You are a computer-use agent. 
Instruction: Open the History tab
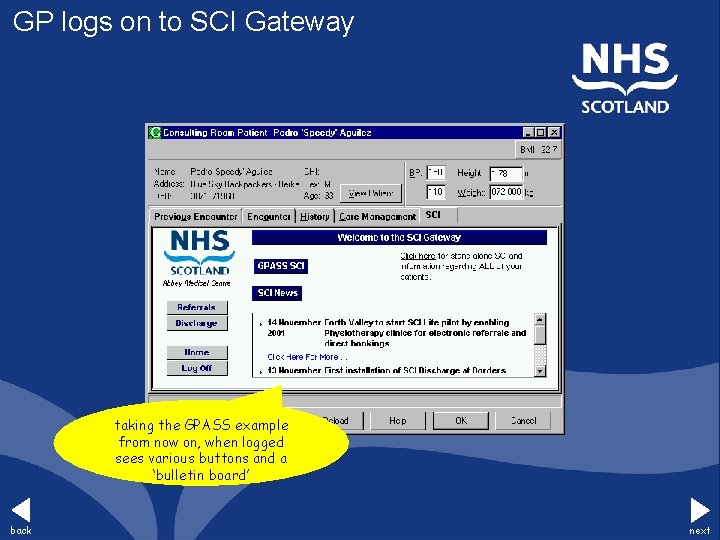coord(315,216)
